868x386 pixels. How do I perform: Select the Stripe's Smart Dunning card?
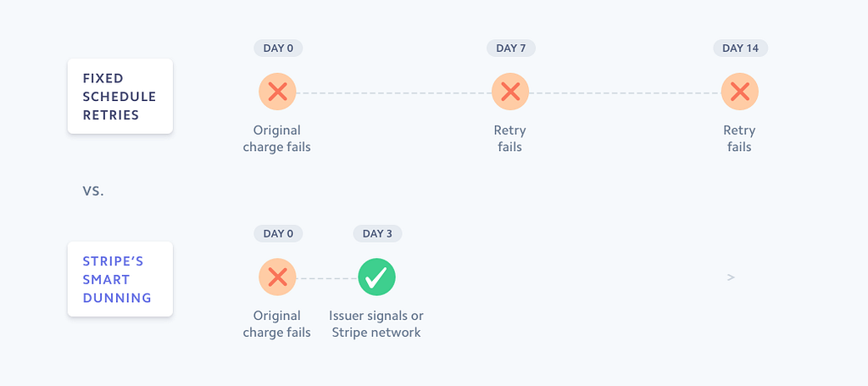tap(120, 279)
